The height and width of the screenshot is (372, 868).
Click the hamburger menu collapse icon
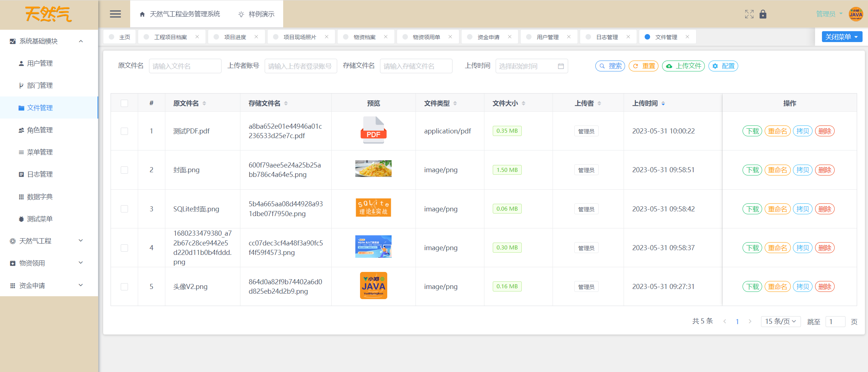click(x=115, y=14)
